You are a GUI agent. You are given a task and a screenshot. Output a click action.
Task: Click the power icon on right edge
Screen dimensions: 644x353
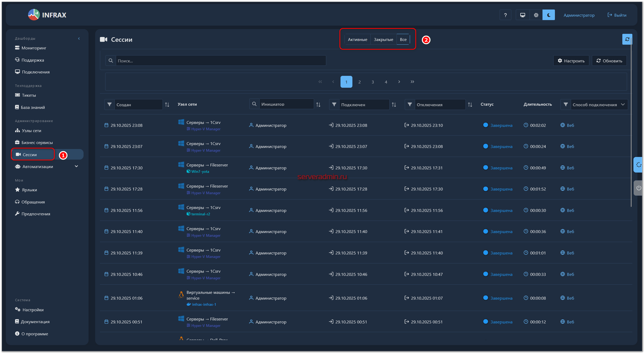639,188
